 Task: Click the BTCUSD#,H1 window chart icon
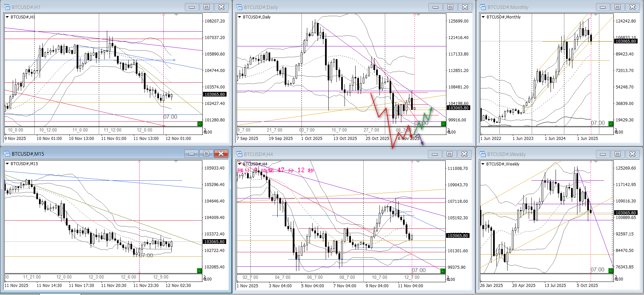click(x=7, y=7)
